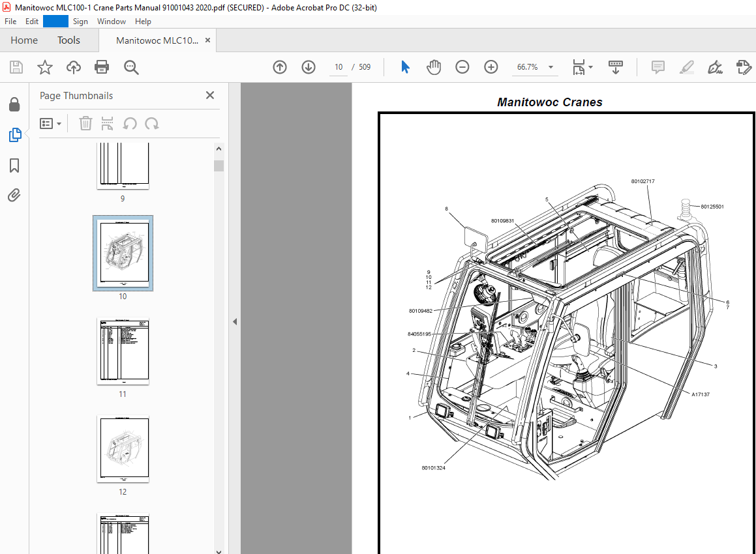Click the A17137 callout label
The image size is (756, 554).
(x=701, y=394)
